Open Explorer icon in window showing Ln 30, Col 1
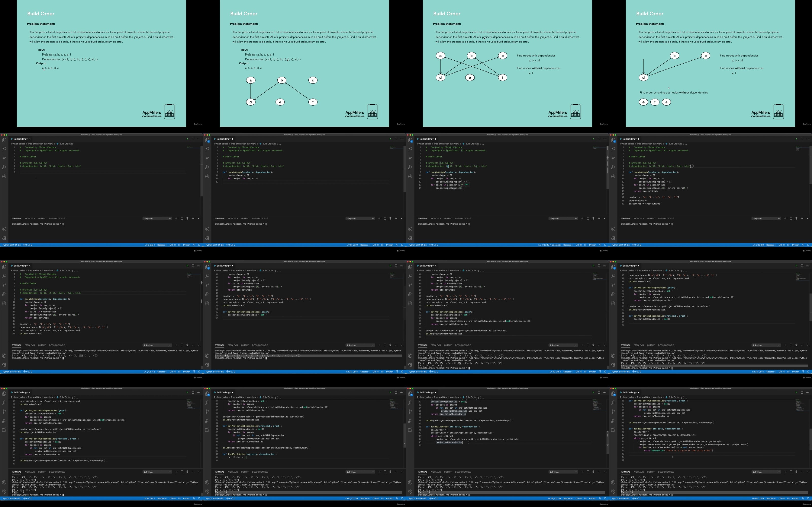 [x=410, y=267]
